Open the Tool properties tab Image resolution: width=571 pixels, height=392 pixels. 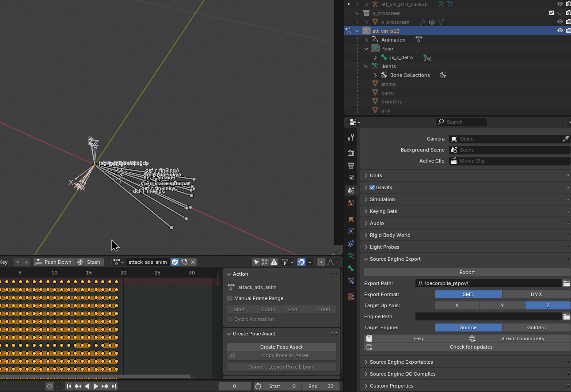coord(351,137)
